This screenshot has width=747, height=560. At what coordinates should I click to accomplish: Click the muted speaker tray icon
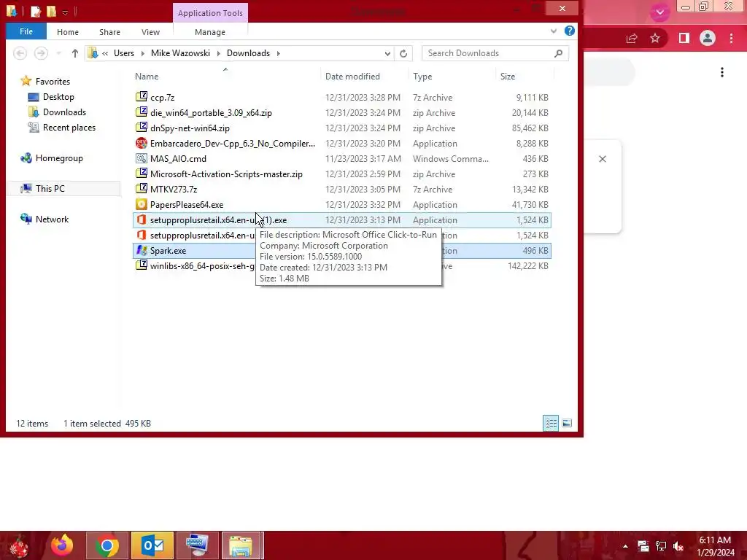[x=678, y=546]
